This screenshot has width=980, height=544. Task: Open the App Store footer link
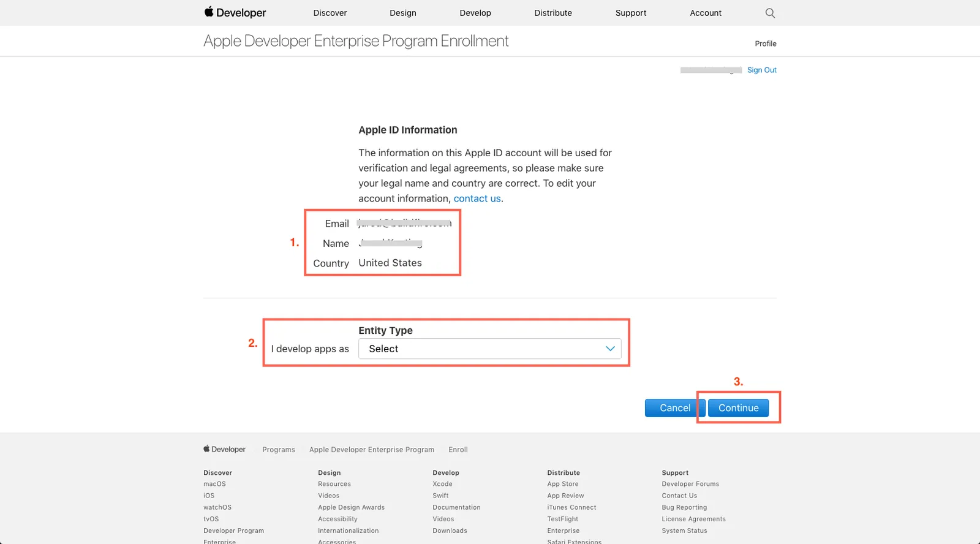[x=562, y=484]
